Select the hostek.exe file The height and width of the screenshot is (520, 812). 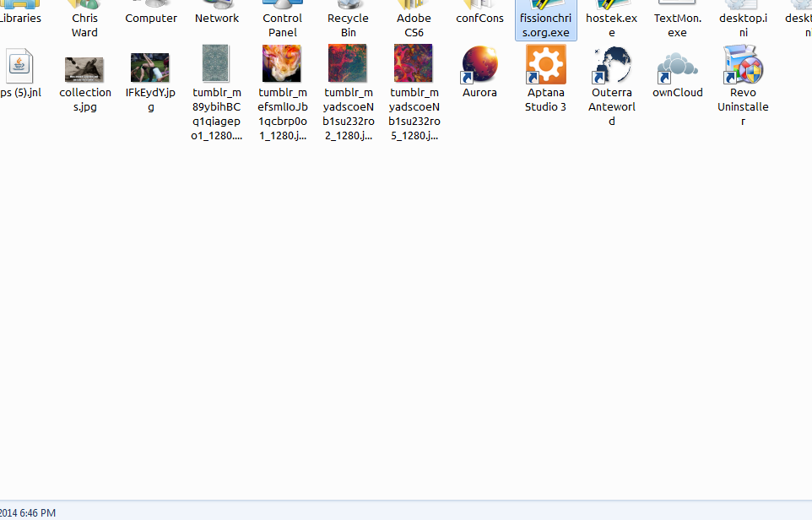(611, 20)
